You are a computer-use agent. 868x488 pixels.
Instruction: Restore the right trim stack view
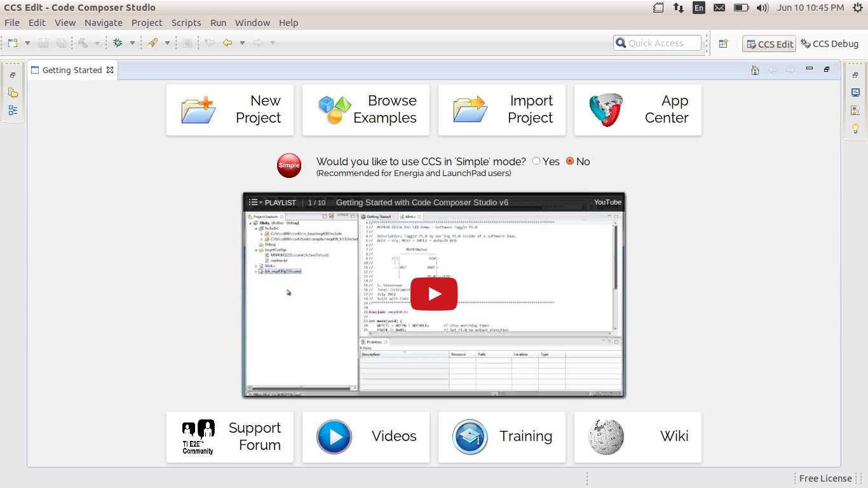(x=855, y=75)
